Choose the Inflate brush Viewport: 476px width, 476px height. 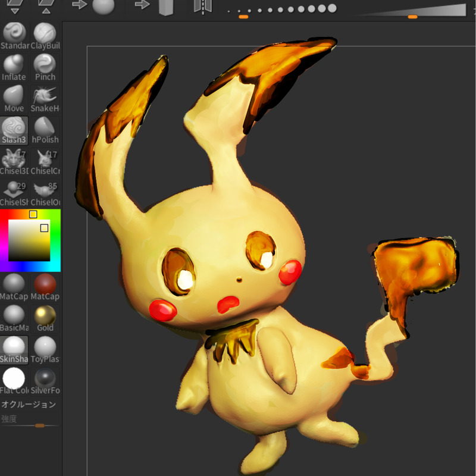click(14, 68)
